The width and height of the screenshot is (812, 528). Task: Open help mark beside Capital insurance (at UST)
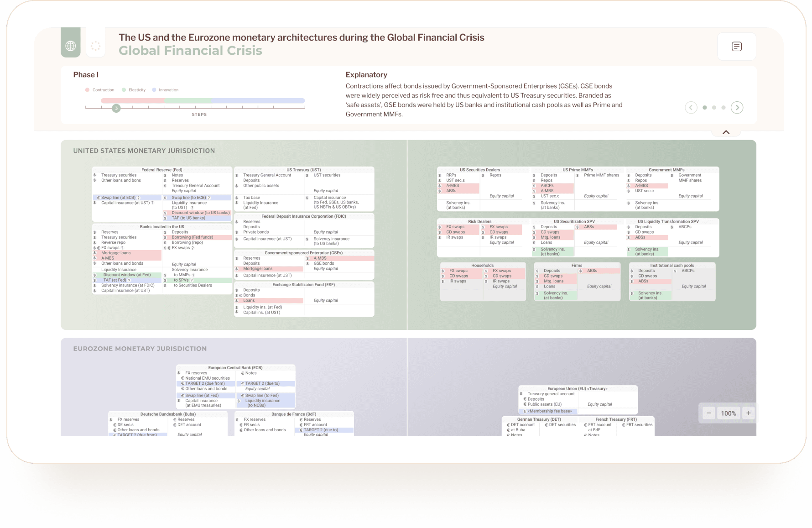tap(152, 203)
